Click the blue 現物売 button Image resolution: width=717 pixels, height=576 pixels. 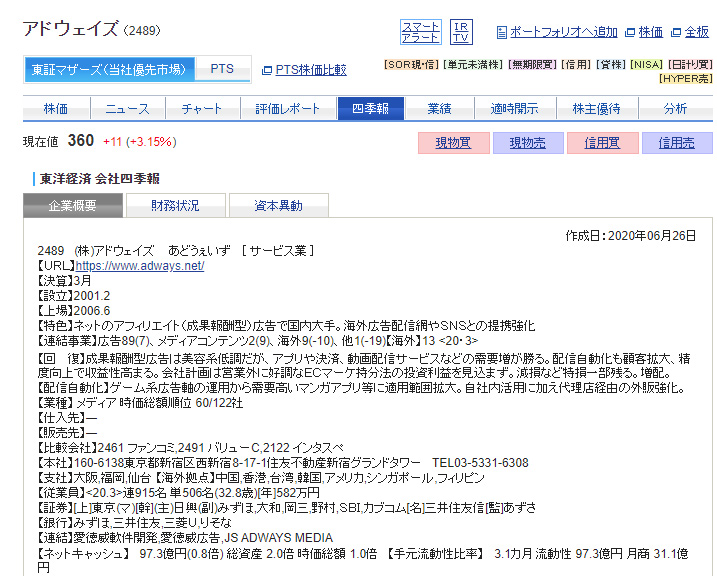pos(527,143)
